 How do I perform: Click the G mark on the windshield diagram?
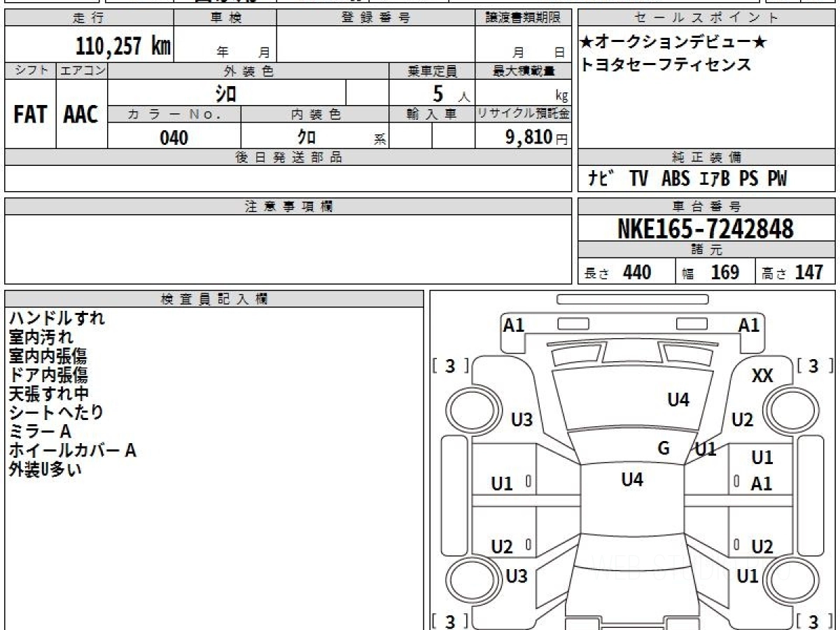664,448
